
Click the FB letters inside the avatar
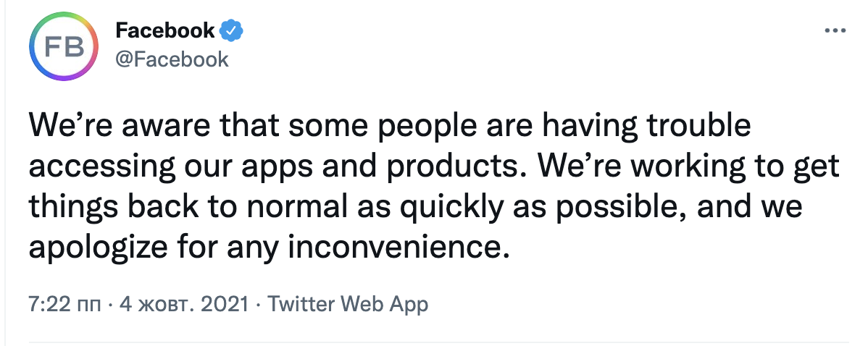[64, 48]
